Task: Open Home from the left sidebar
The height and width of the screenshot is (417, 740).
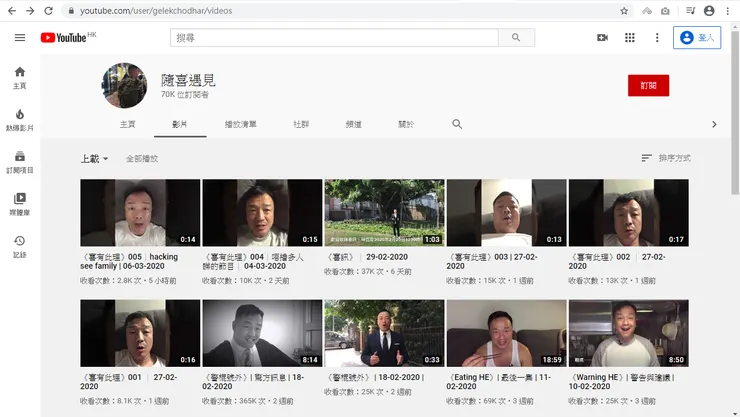Action: coord(20,78)
